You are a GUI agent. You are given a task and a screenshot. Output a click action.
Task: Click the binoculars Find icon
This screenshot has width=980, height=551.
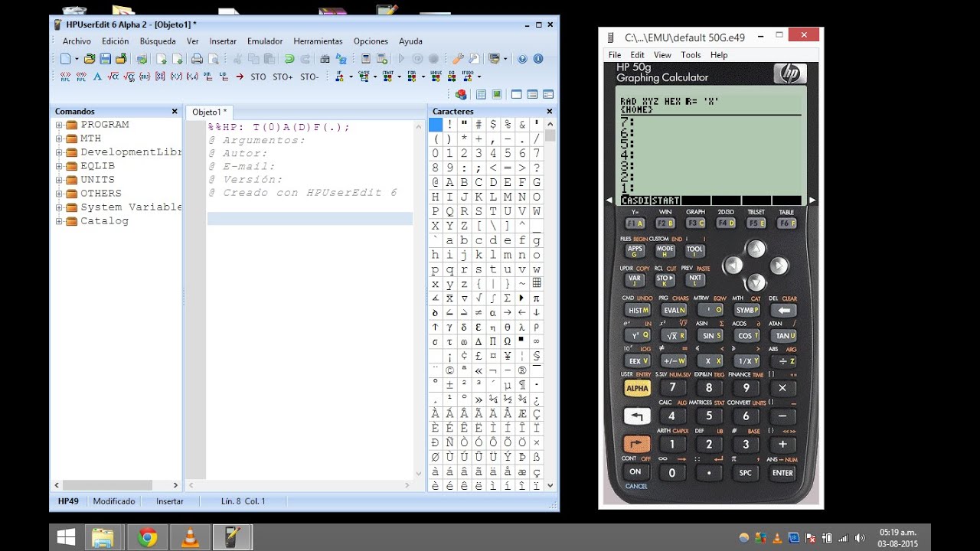click(325, 59)
